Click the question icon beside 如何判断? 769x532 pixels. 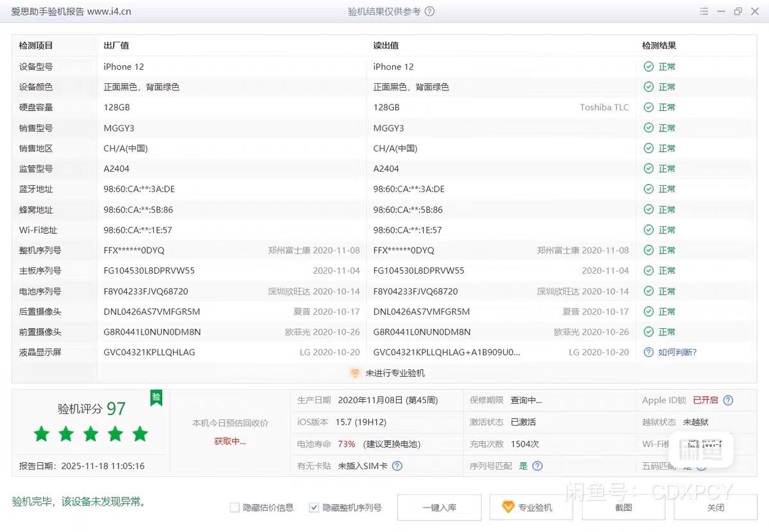pos(649,353)
